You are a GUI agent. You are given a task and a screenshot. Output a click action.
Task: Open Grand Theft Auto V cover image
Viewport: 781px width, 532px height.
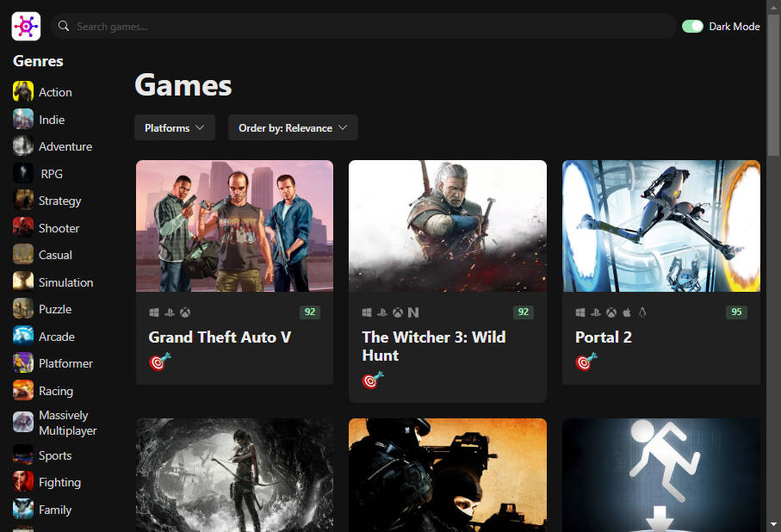click(234, 226)
